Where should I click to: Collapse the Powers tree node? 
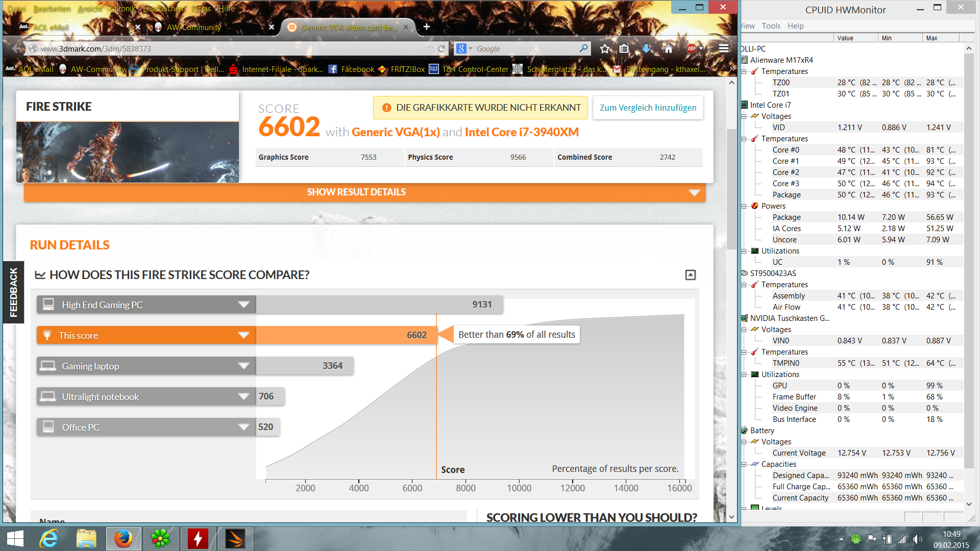(x=744, y=206)
